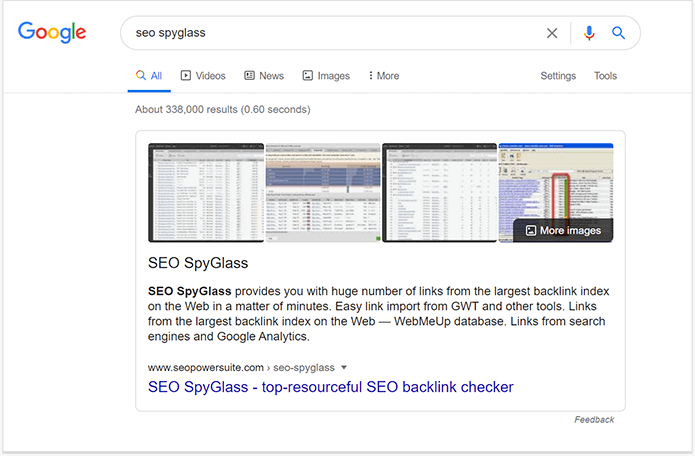Switch to the News tab
Viewport: 695px width, 456px height.
(x=264, y=76)
